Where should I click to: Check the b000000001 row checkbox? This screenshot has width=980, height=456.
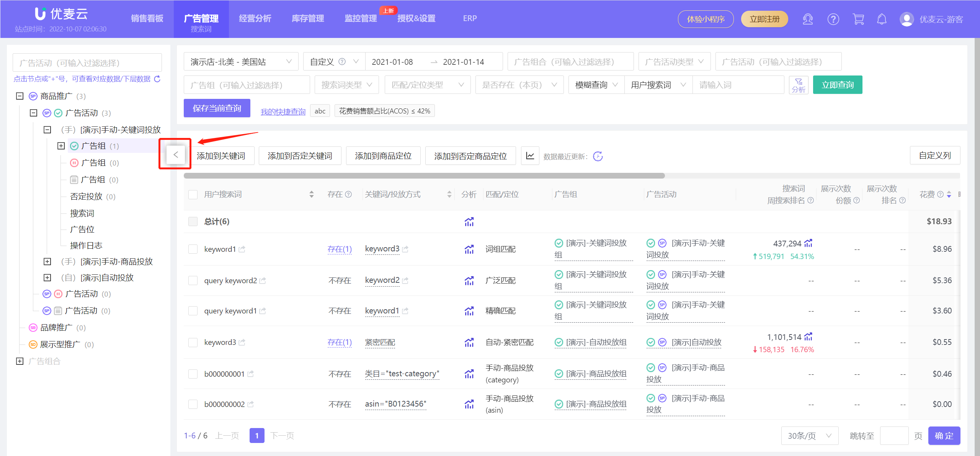click(x=193, y=374)
